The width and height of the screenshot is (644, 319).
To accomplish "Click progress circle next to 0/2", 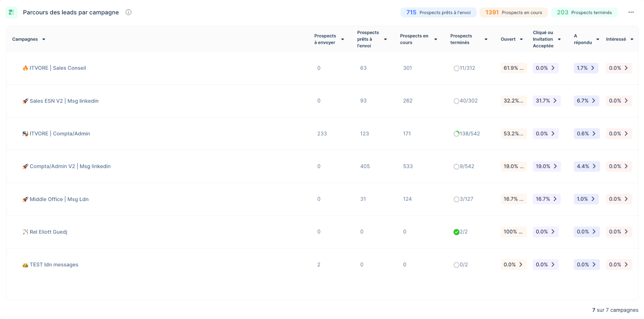I will pyautogui.click(x=456, y=265).
